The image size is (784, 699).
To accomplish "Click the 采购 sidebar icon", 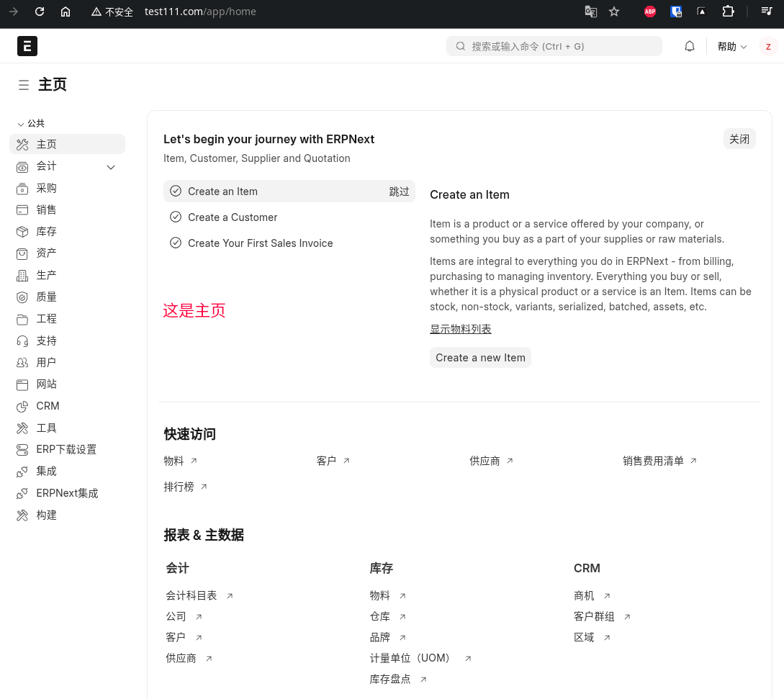I will [x=22, y=189].
